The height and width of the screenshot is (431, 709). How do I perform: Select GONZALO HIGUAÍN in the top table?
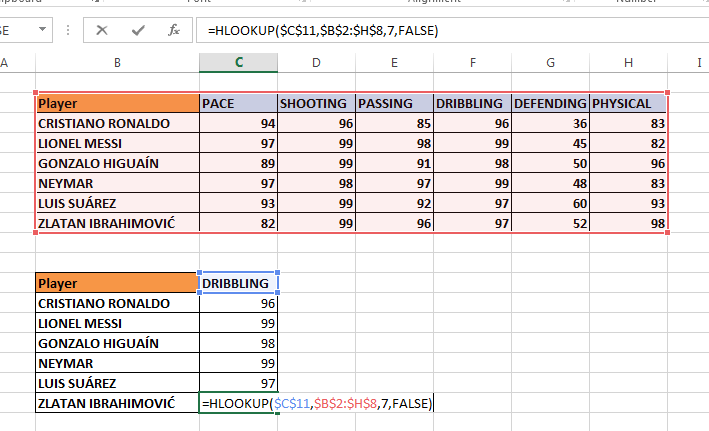coord(117,163)
